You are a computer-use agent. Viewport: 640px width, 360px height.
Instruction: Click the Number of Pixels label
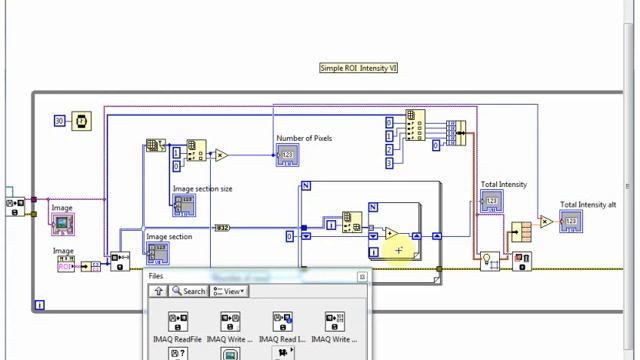304,138
